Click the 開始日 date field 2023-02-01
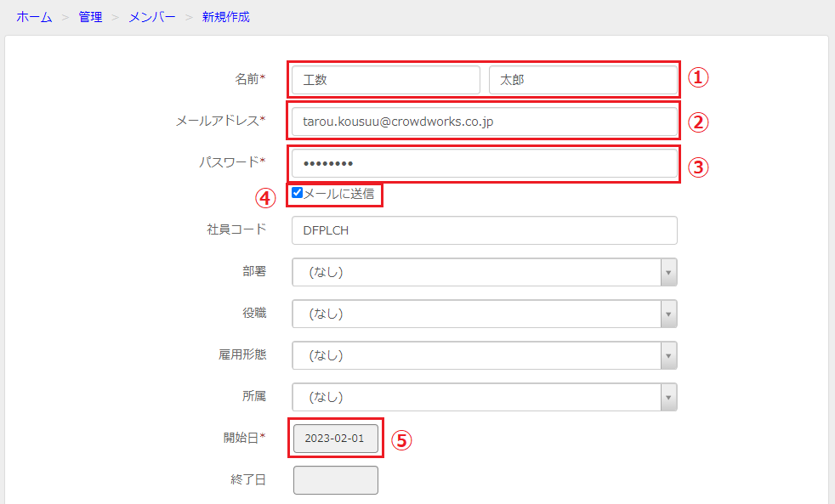Image resolution: width=835 pixels, height=504 pixels. coord(336,438)
